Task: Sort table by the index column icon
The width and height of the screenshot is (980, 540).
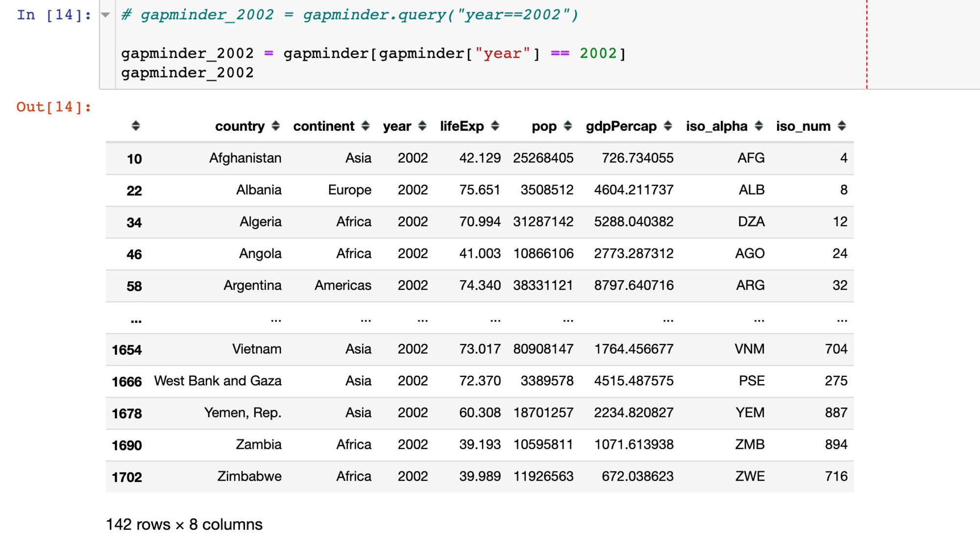Action: click(x=136, y=126)
